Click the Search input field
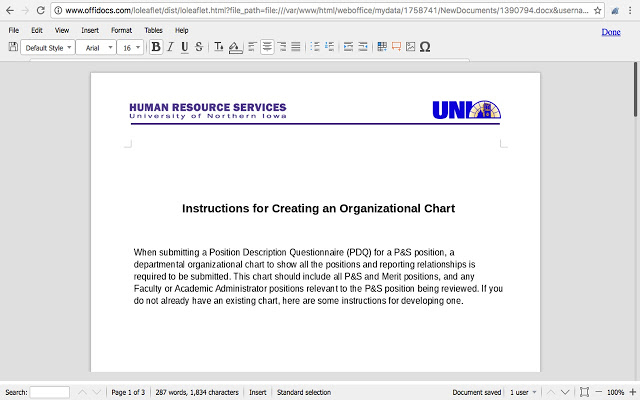 click(x=50, y=392)
